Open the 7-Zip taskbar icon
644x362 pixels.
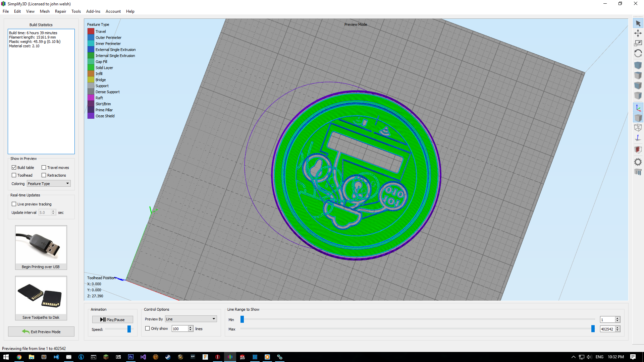118,357
